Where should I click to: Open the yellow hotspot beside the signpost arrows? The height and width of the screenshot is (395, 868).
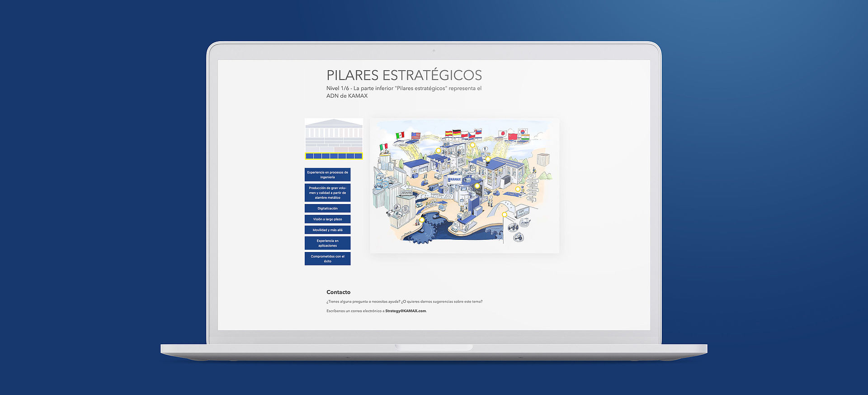click(518, 189)
